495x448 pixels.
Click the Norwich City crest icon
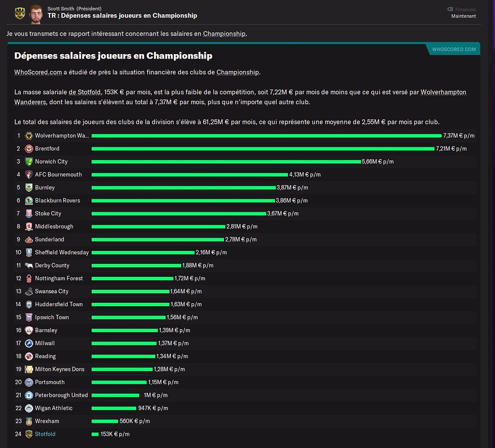pos(29,162)
